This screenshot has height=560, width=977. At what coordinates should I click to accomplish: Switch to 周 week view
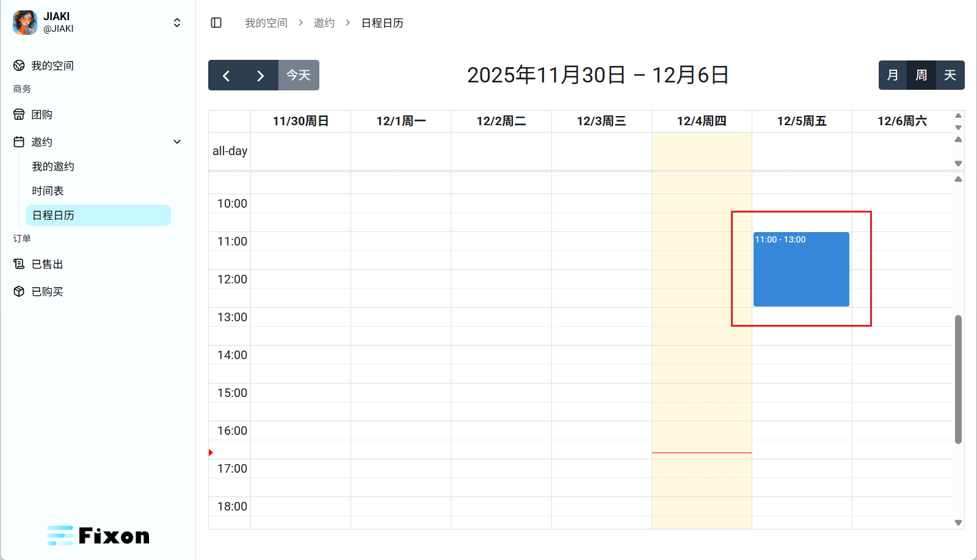(921, 75)
